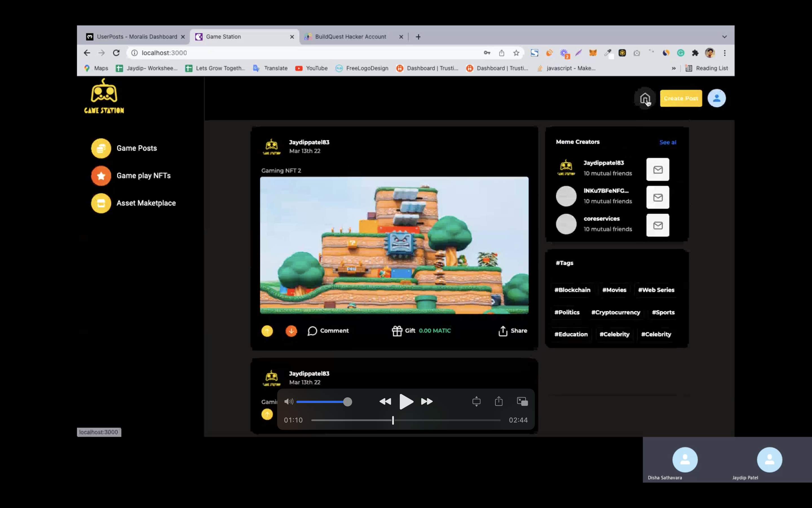Seek on the video progress timeline
The image size is (812, 508).
(x=406, y=420)
